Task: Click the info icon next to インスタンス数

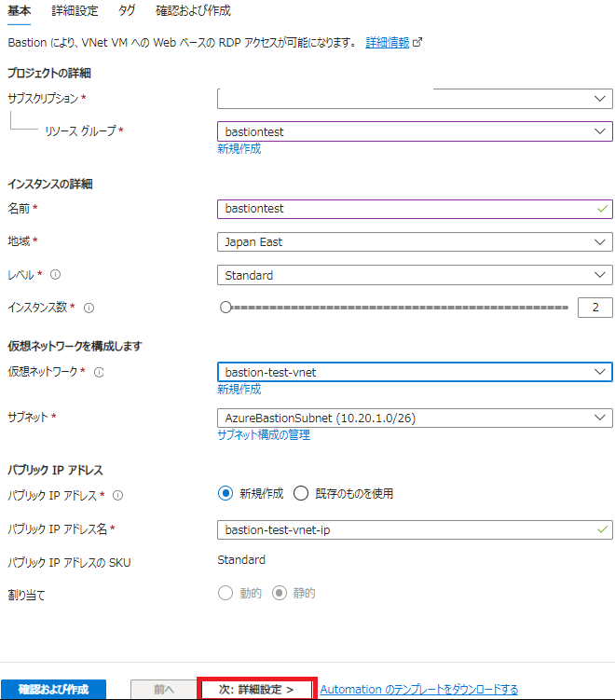Action: pyautogui.click(x=89, y=308)
